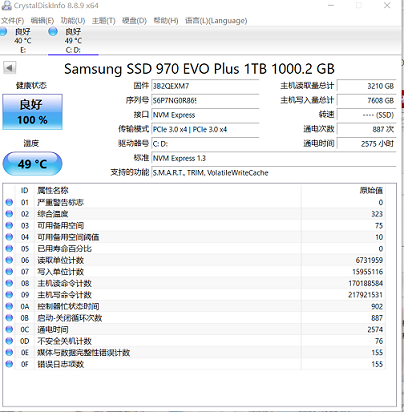Image resolution: width=404 pixels, height=412 pixels.
Task: Click the blue status orb above C: D:
Action: [x=53, y=32]
